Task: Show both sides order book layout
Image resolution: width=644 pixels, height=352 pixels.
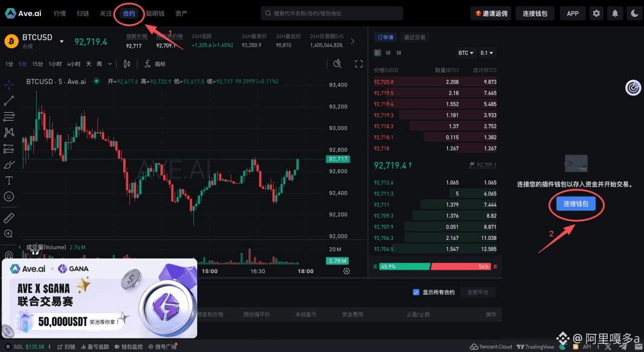Action: [378, 53]
